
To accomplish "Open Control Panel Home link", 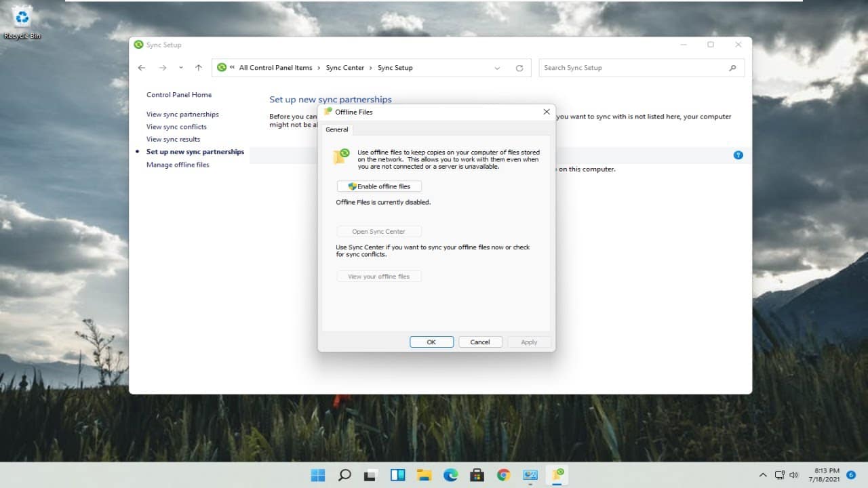I will (179, 95).
